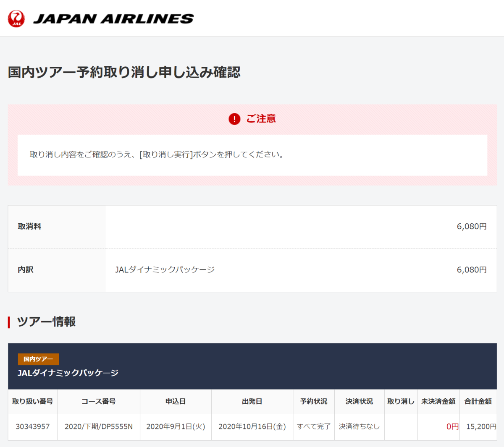Click the 取り扱い番号 column header
The image size is (504, 447).
coord(33,401)
